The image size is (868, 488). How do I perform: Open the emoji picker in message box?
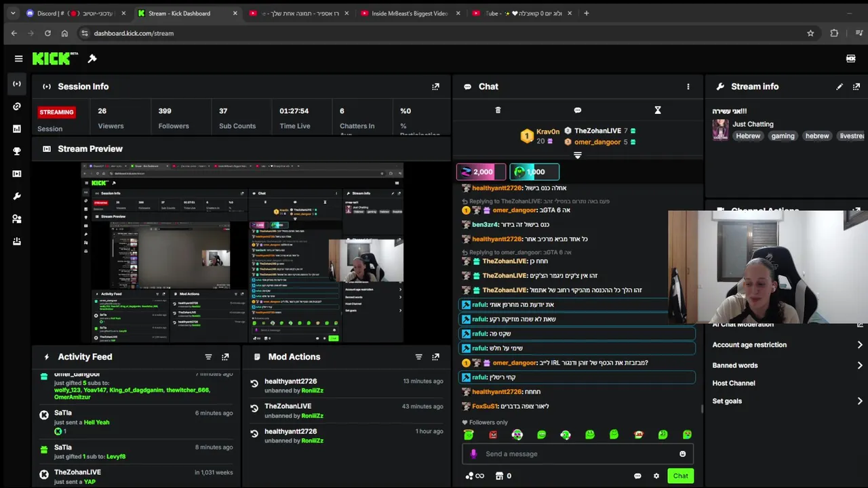click(682, 454)
